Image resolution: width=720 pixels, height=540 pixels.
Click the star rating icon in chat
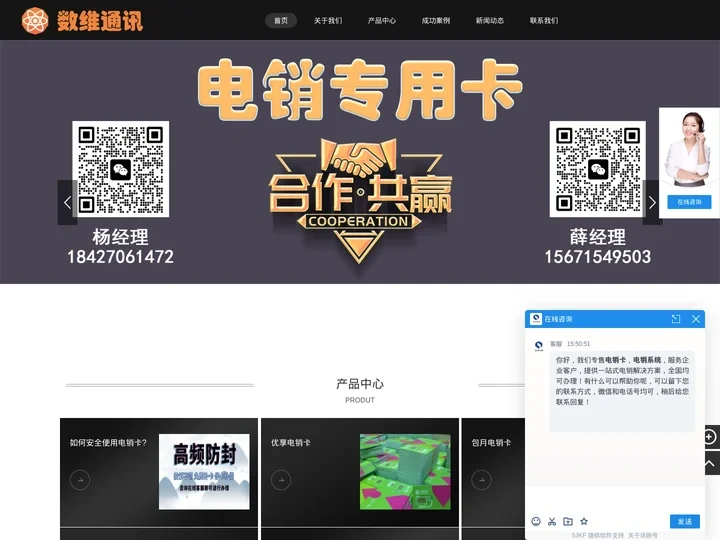(584, 521)
